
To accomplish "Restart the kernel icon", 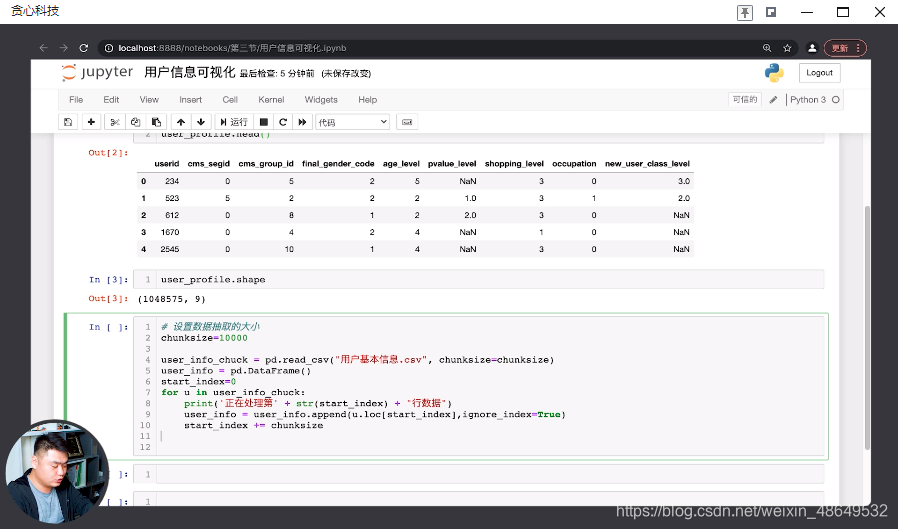I will point(283,122).
